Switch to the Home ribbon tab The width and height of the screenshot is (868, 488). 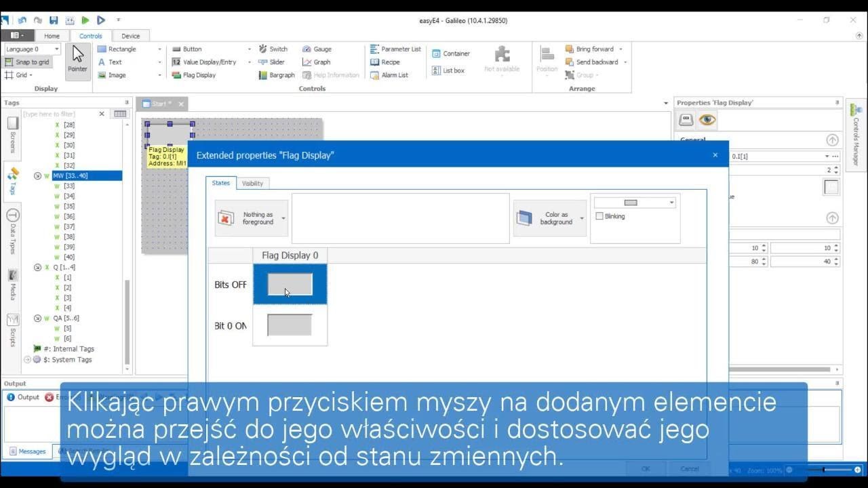coord(52,36)
